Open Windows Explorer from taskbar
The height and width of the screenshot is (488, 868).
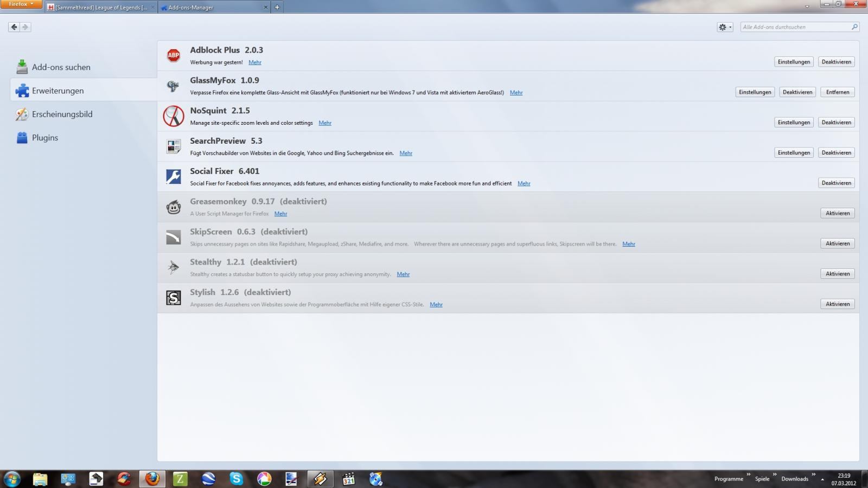pos(40,479)
